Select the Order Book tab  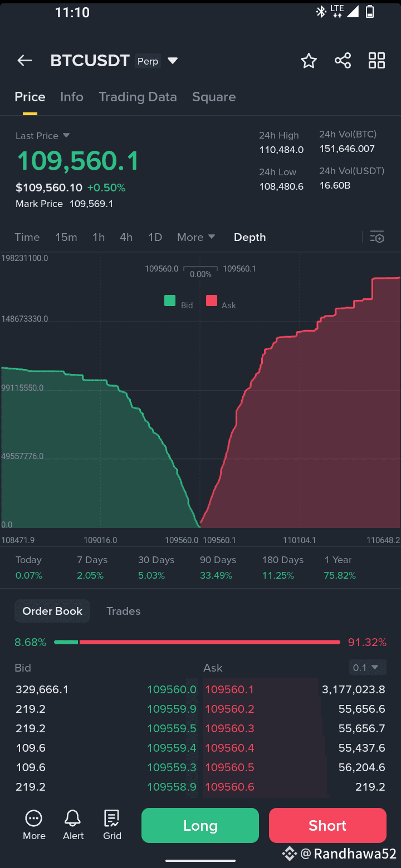pos(52,611)
